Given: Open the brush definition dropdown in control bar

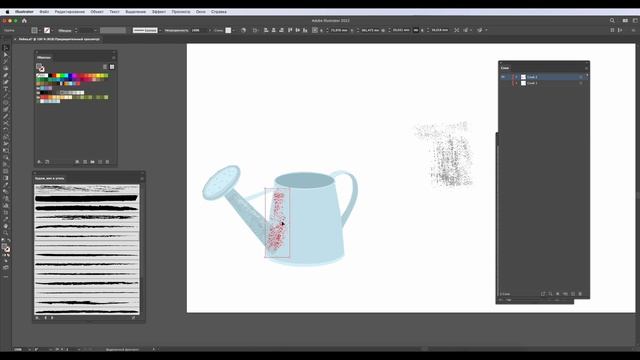Looking at the screenshot, I should (160, 30).
